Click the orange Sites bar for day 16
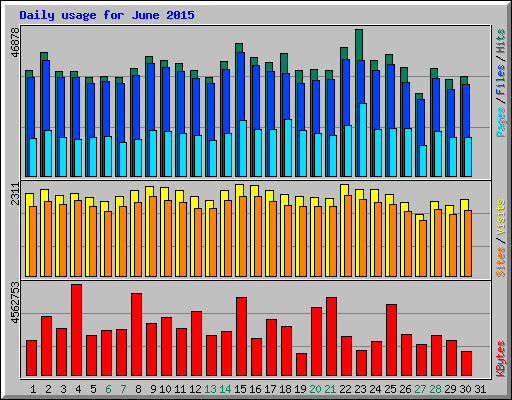The width and height of the screenshot is (512, 400). (258, 236)
